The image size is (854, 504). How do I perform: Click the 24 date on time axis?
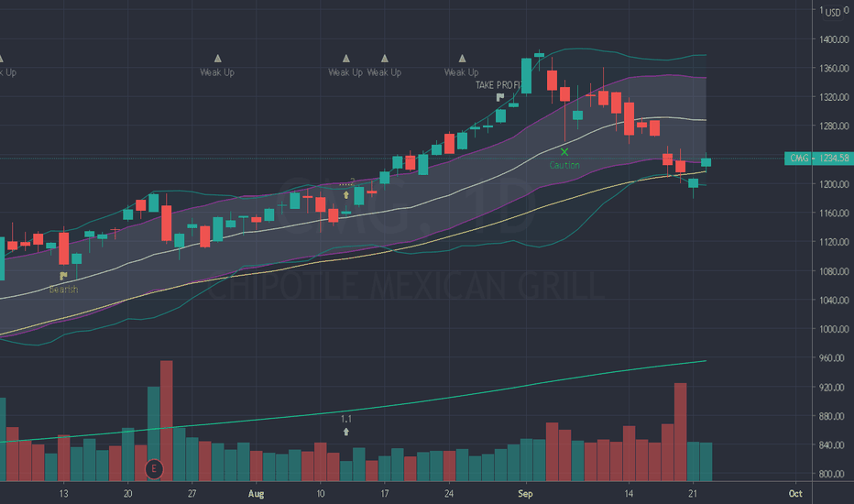(x=449, y=494)
